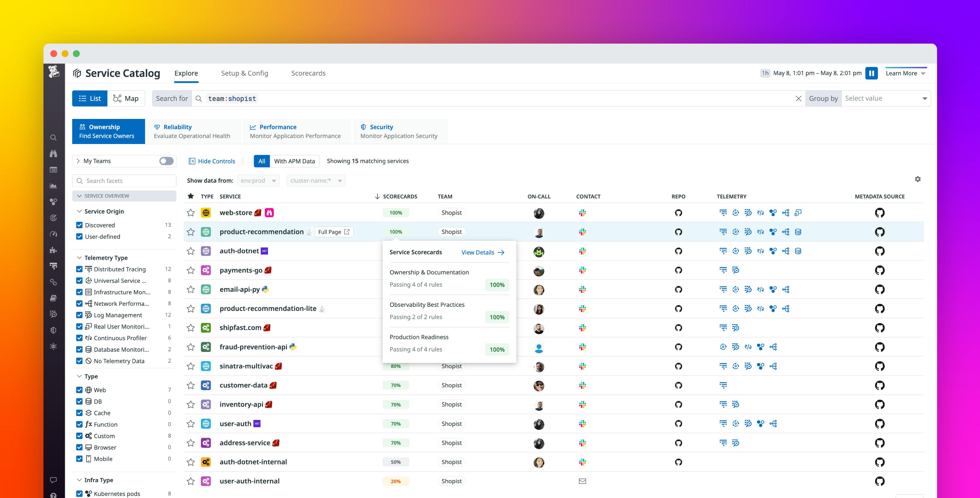Switch to the Scorecards tab
The image size is (980, 498).
pyautogui.click(x=308, y=73)
